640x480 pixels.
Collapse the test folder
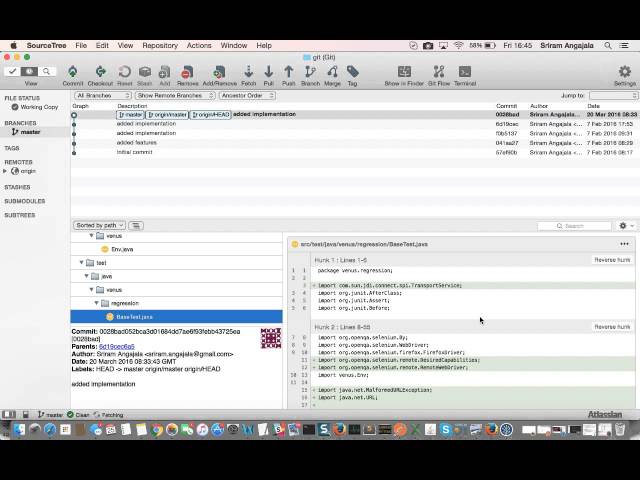coord(82,263)
